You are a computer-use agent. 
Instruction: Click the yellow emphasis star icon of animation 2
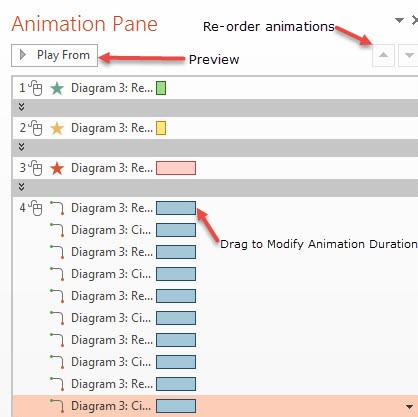(57, 128)
